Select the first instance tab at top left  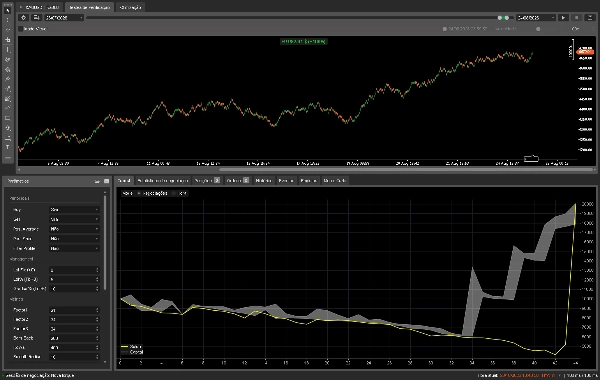(40, 7)
